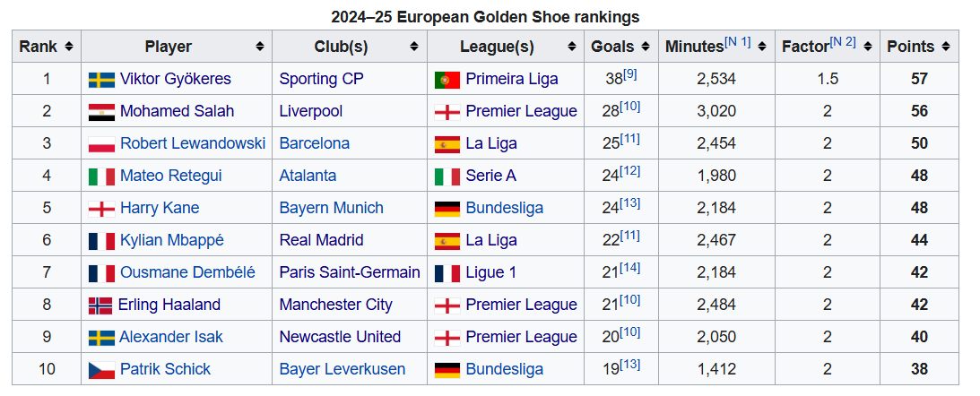Click the Minutes column sort arrows
The width and height of the screenshot is (980, 396).
click(x=762, y=47)
